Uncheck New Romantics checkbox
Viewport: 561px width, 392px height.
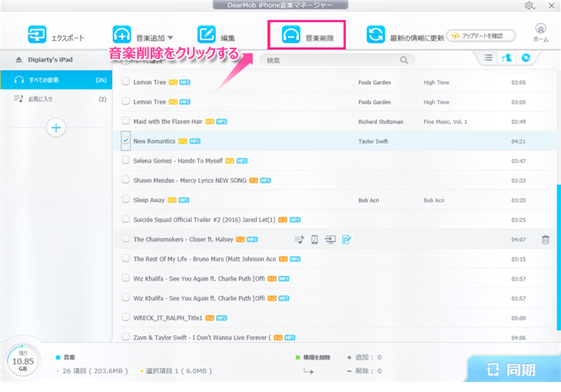tap(125, 141)
